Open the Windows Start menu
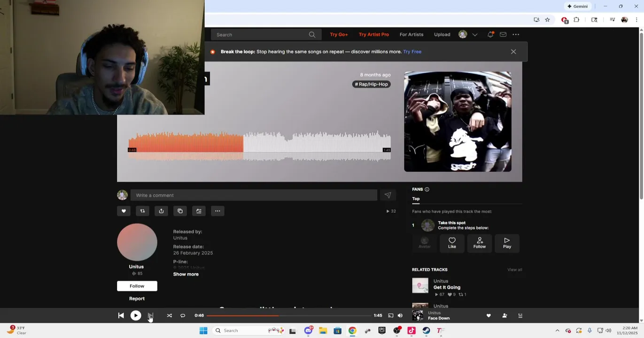This screenshot has width=644, height=338. click(x=203, y=330)
